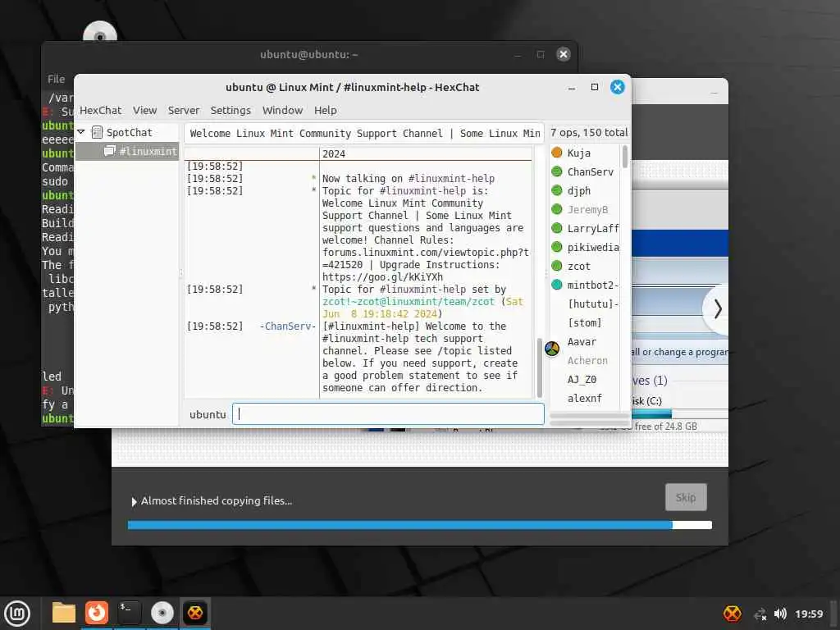Open the Linux Mint start menu
Viewport: 840px width, 630px height.
(x=18, y=614)
